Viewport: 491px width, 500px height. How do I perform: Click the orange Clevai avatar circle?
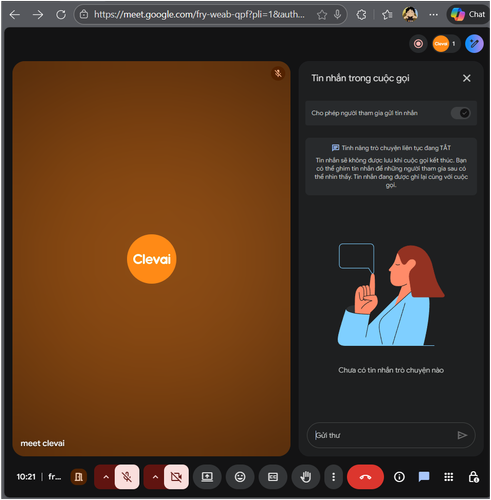152,259
